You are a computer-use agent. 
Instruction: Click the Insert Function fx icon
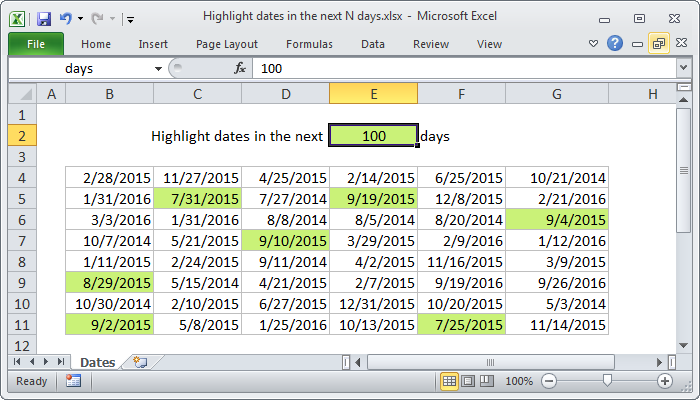(240, 68)
